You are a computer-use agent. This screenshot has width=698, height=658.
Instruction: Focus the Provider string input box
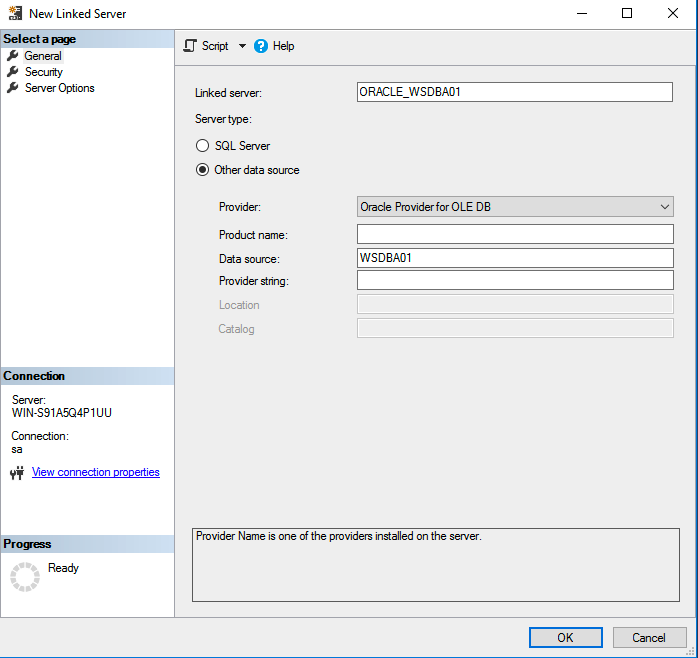click(515, 280)
